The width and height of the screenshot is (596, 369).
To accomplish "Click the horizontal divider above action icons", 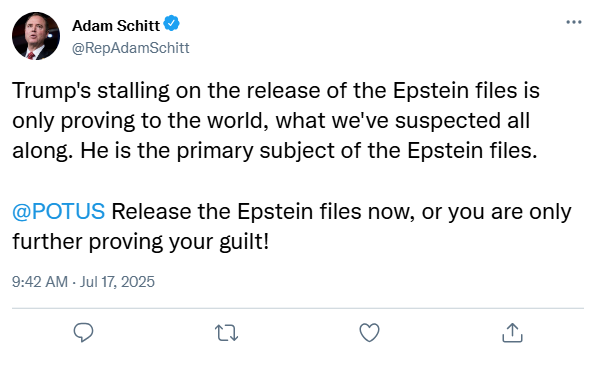I will (298, 308).
